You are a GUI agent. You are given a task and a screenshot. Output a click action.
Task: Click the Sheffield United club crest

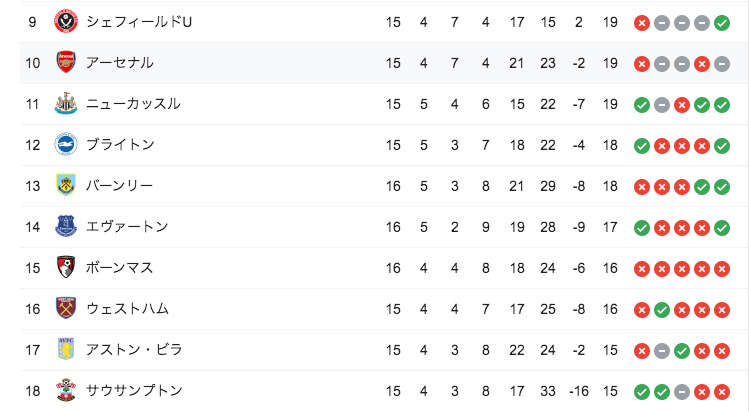[x=66, y=22]
